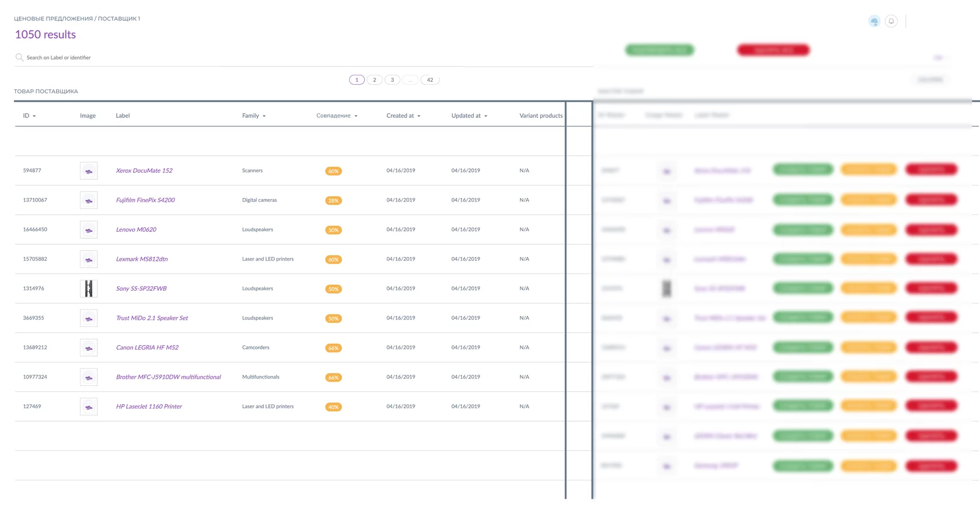
Task: Click the search magnifier icon
Action: [x=19, y=57]
